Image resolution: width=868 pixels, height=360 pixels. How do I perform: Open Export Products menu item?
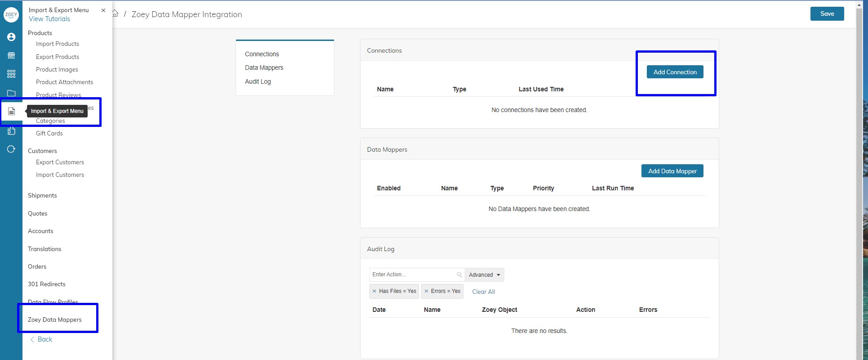(x=58, y=57)
